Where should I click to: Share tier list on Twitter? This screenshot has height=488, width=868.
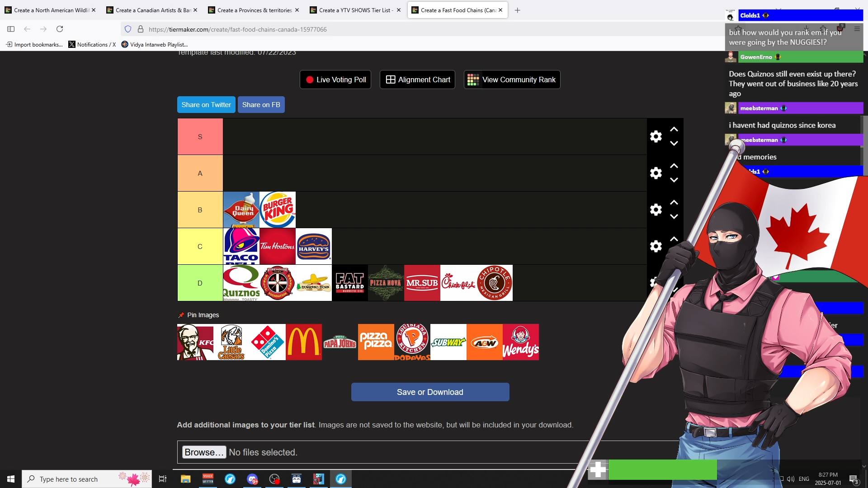pos(206,104)
